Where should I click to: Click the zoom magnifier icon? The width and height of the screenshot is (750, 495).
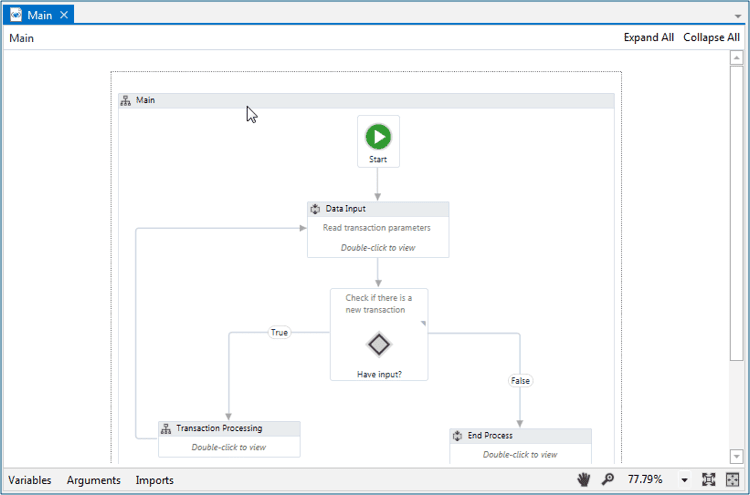[607, 480]
